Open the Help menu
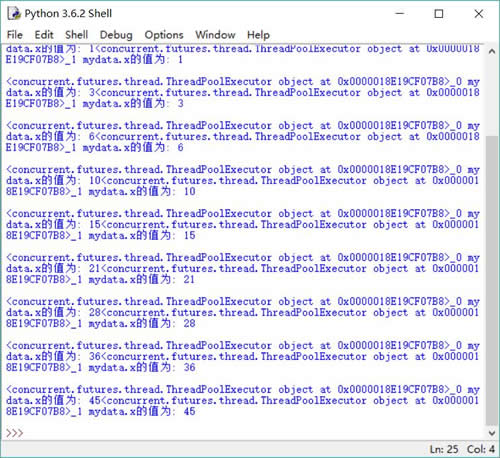 coord(258,35)
